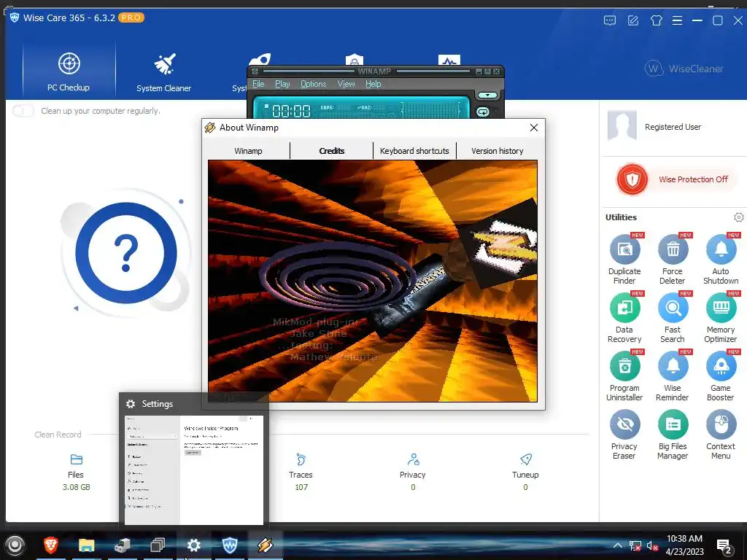Switch to Keyboard shortcuts tab
The image size is (747, 560).
pyautogui.click(x=414, y=151)
